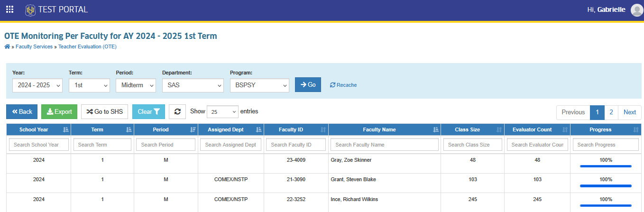Image resolution: width=644 pixels, height=212 pixels.
Task: Sort by Assigned Dept column icon
Action: coord(258,129)
